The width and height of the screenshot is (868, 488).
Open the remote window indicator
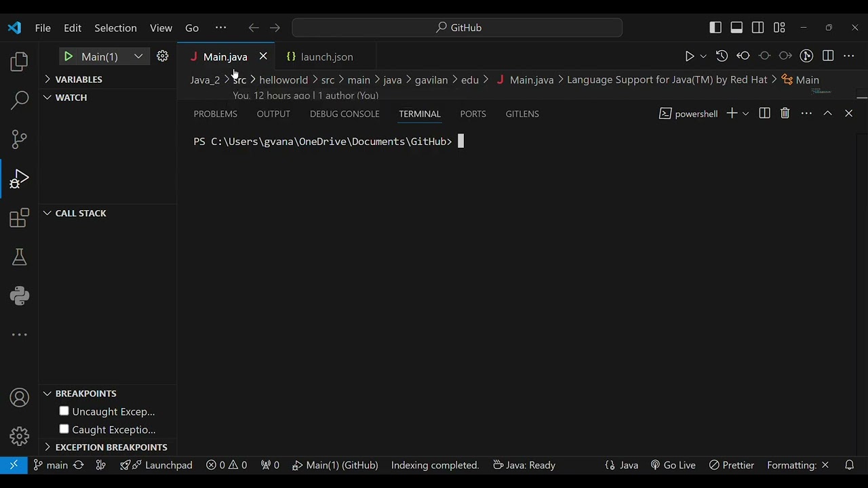click(14, 465)
